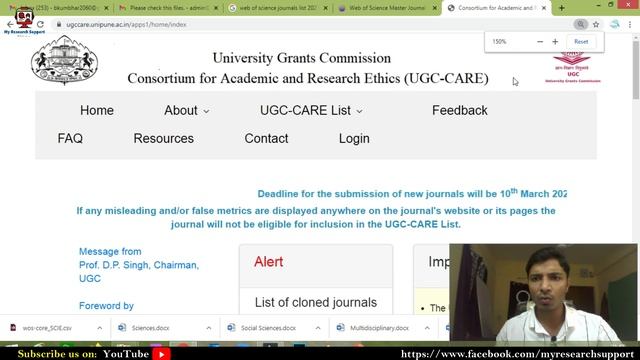
Task: Reload the page with the refresh icon
Action: (40, 24)
